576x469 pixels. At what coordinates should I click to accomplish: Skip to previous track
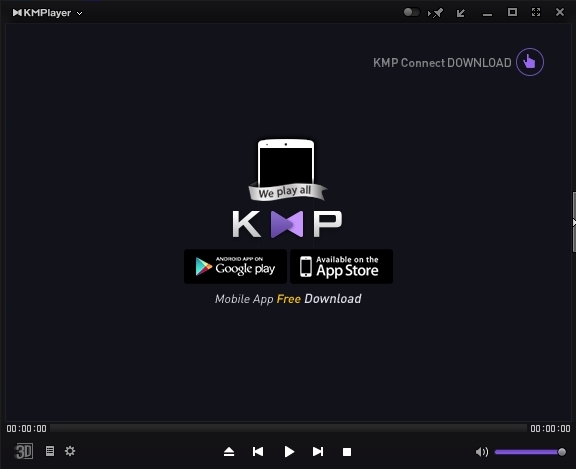click(x=258, y=452)
